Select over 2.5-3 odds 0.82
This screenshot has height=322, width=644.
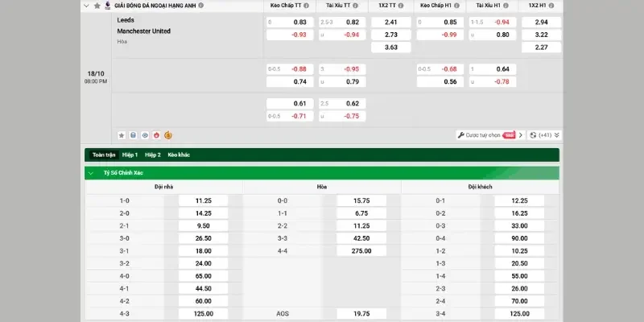tap(342, 23)
